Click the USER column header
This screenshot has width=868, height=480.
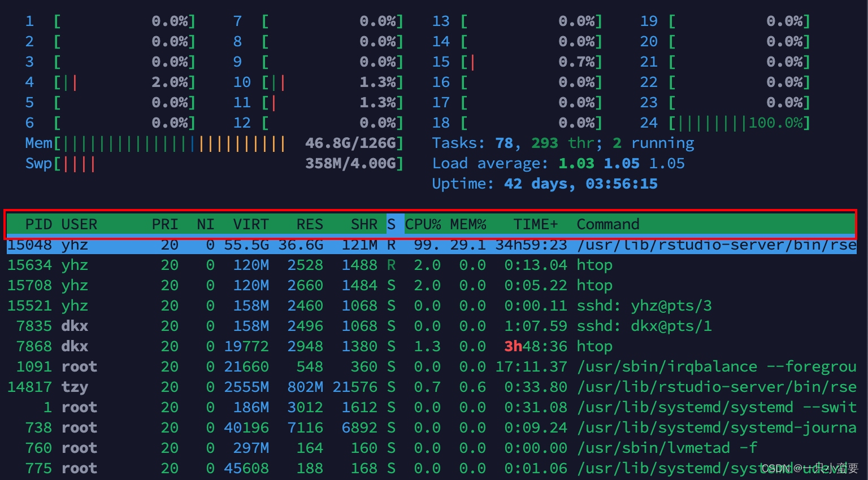pyautogui.click(x=79, y=224)
